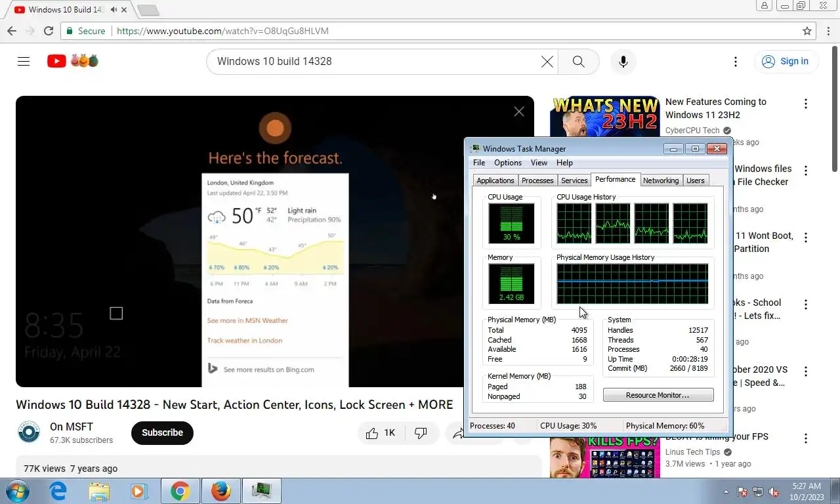
Task: Click the Whats New 23H2 thumbnail
Action: [605, 117]
